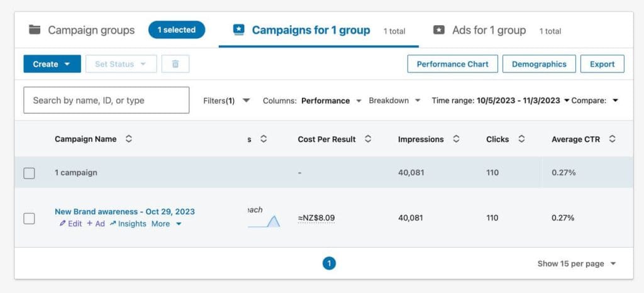The width and height of the screenshot is (644, 293).
Task: Select all campaigns checkbox in summary row
Action: pyautogui.click(x=30, y=173)
